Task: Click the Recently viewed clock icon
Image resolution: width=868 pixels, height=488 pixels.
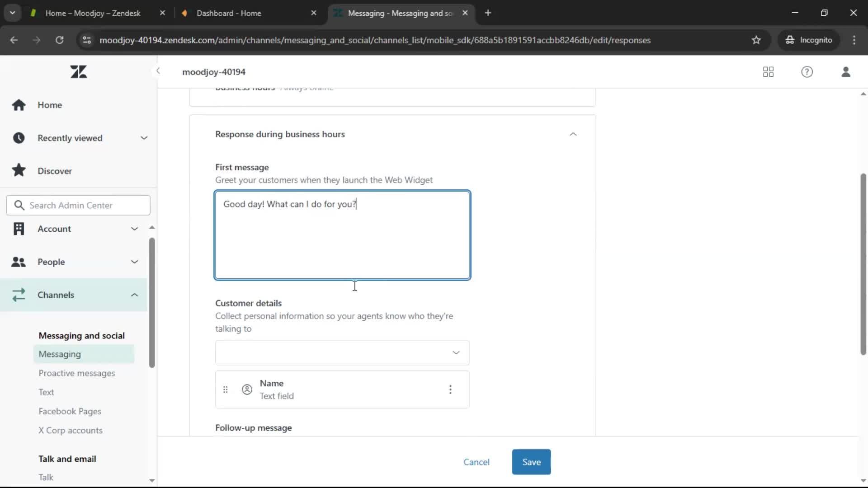Action: coord(19,138)
